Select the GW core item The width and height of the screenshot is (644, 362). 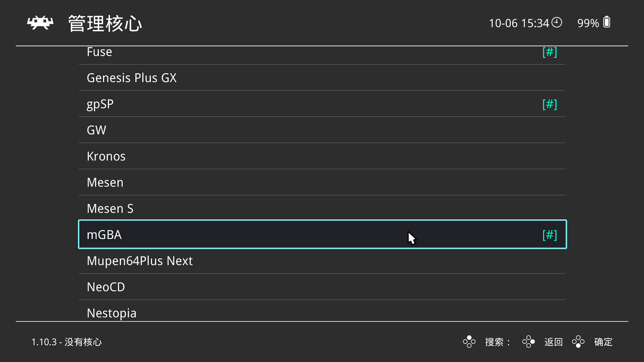[97, 130]
